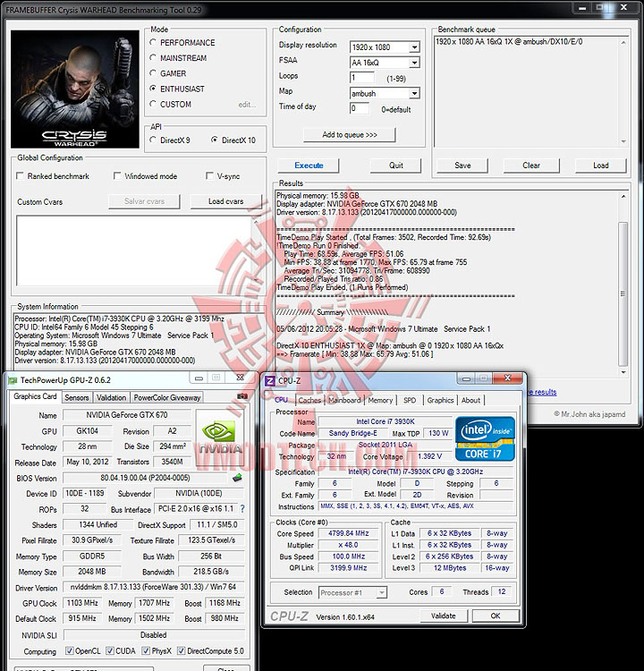Image resolution: width=644 pixels, height=671 pixels.
Task: Click the Results panel scrollbar thumb
Action: (x=623, y=293)
